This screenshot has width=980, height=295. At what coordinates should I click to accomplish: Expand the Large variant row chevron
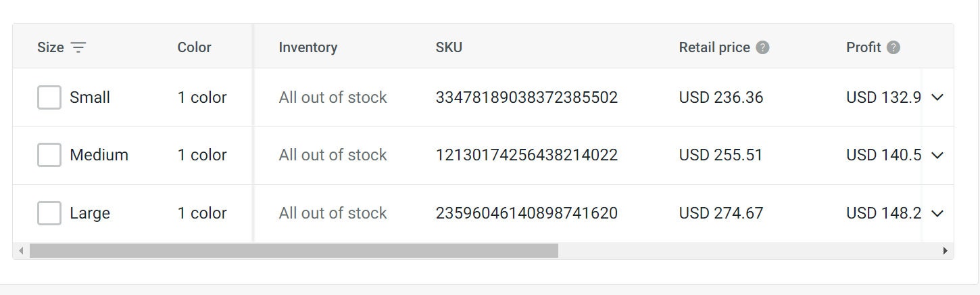coord(937,213)
